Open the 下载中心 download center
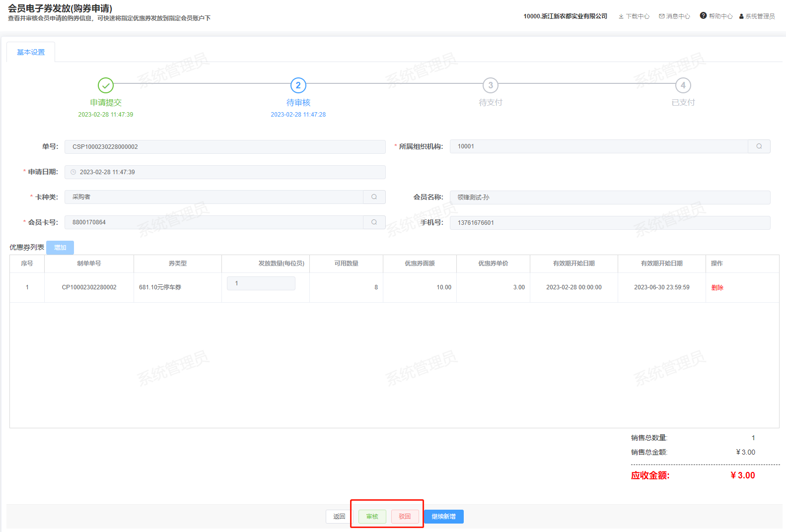The width and height of the screenshot is (786, 532). click(634, 16)
